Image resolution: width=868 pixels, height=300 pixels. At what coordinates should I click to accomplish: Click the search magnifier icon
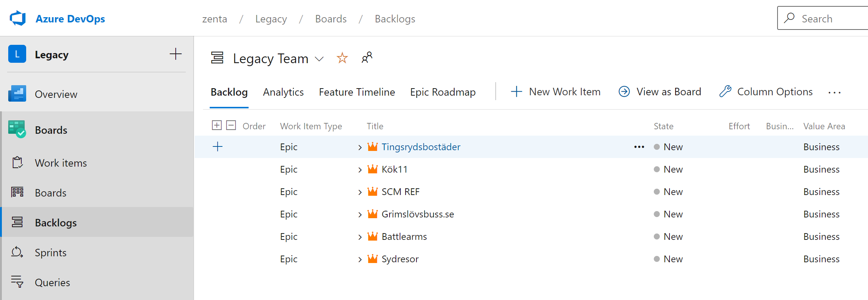pos(789,18)
